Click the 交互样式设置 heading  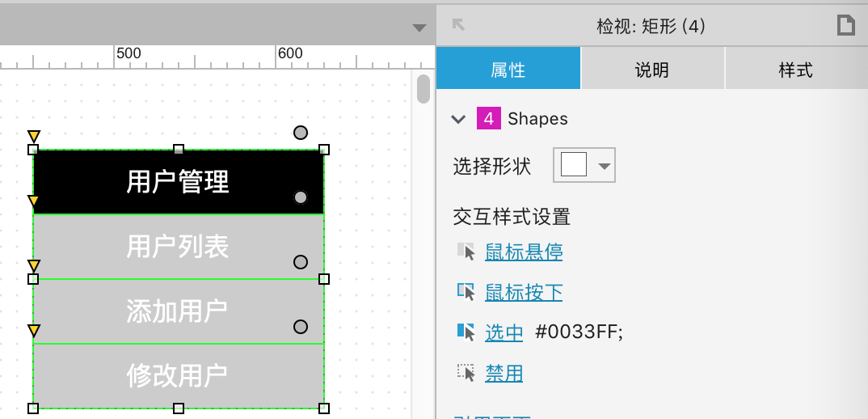tap(512, 217)
